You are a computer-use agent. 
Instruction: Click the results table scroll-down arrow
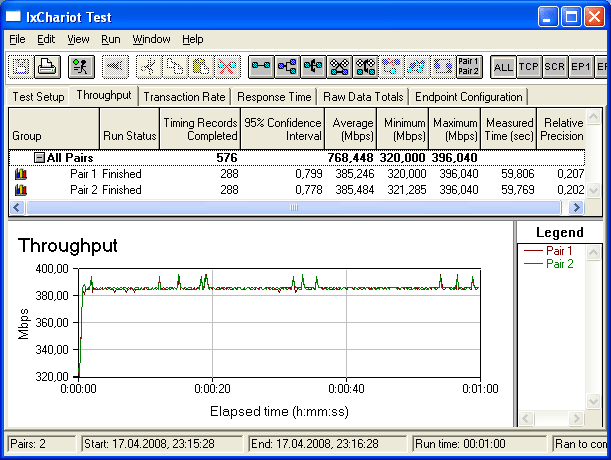593,191
